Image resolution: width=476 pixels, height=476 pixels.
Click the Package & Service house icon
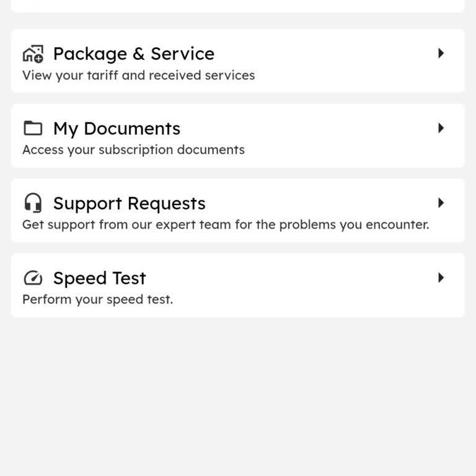coord(33,54)
